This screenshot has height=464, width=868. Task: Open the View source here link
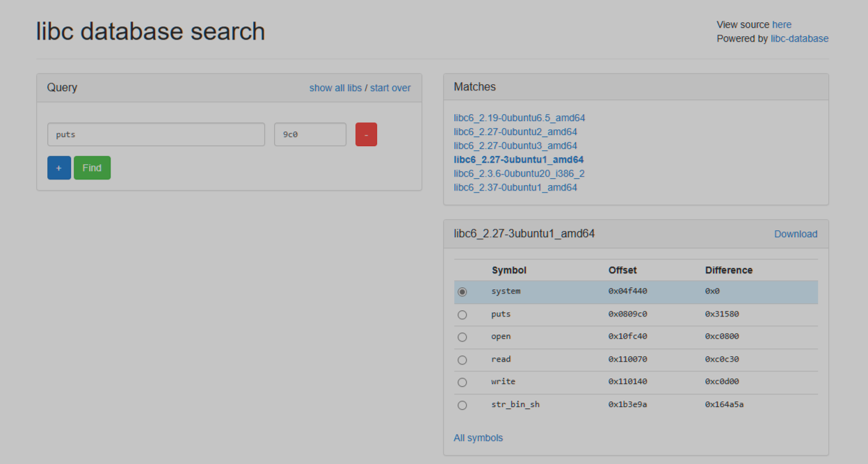click(782, 24)
